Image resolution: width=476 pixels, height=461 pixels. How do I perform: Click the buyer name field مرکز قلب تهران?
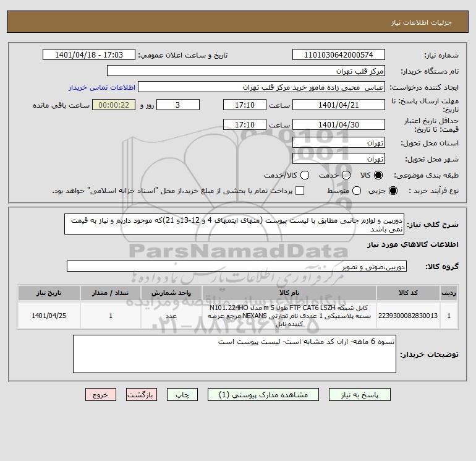tap(246, 71)
